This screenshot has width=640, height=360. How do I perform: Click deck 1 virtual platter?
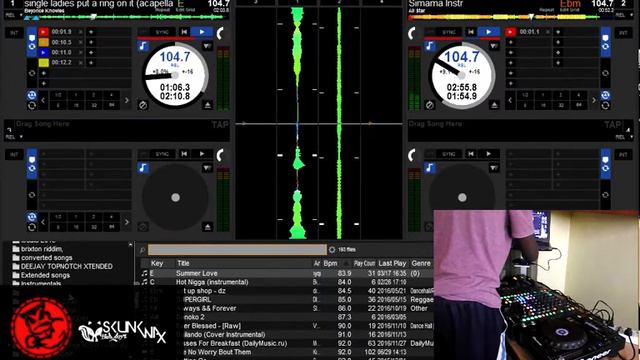[175, 75]
